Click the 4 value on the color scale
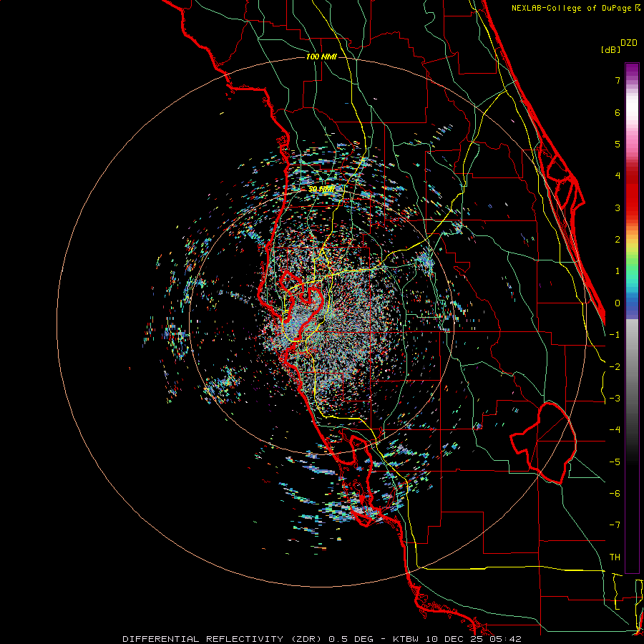644x644 pixels. click(x=618, y=176)
